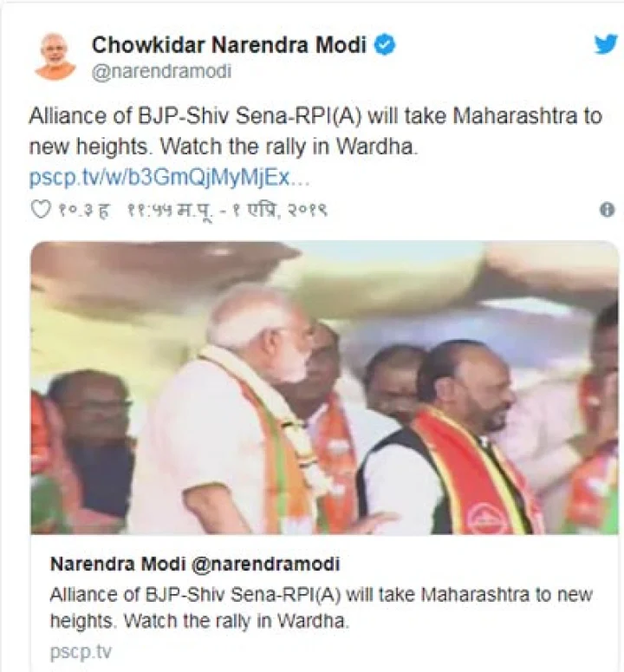Click the like count next to heart
This screenshot has width=624, height=672.
[83, 211]
